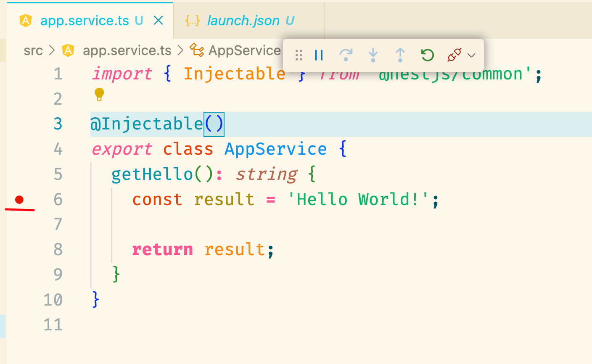This screenshot has width=592, height=364.
Task: Click 'Injectable' in the import braces
Action: [x=235, y=74]
